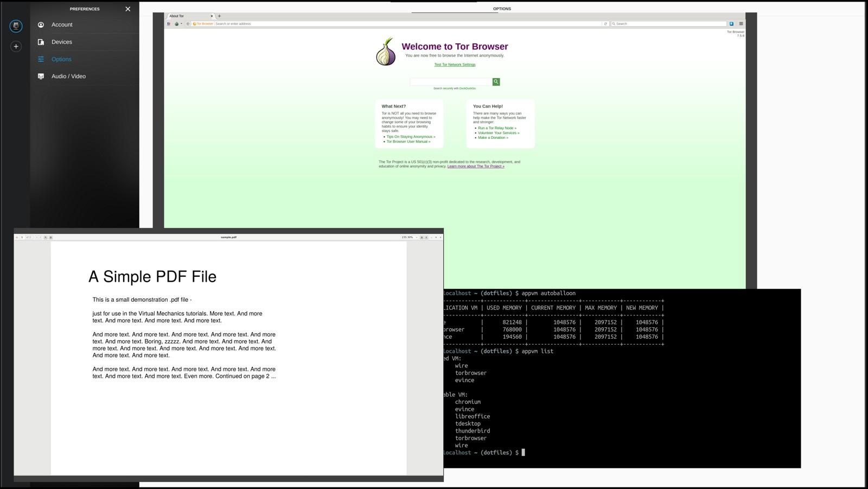Click CURRENT MEMORY header in terminal table
Screen dimensions: 868x489
coord(553,308)
